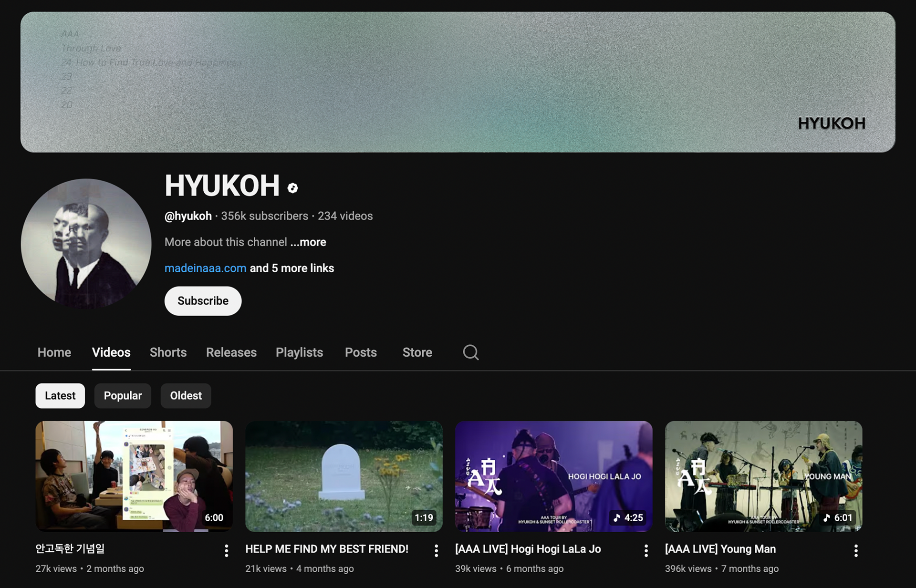916x588 pixels.
Task: Open the Releases tab
Action: coord(231,352)
